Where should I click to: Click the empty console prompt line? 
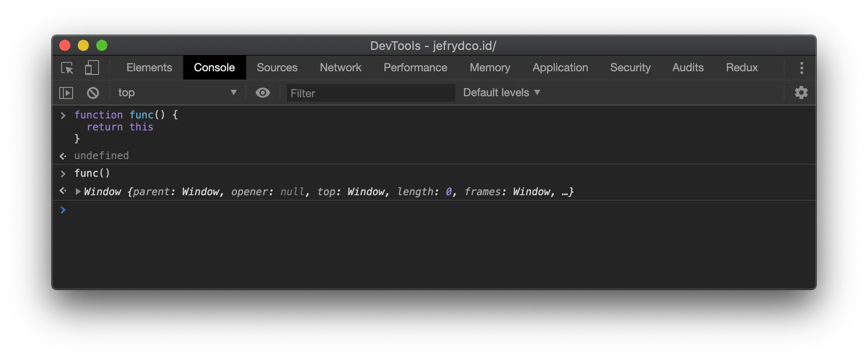pyautogui.click(x=416, y=210)
